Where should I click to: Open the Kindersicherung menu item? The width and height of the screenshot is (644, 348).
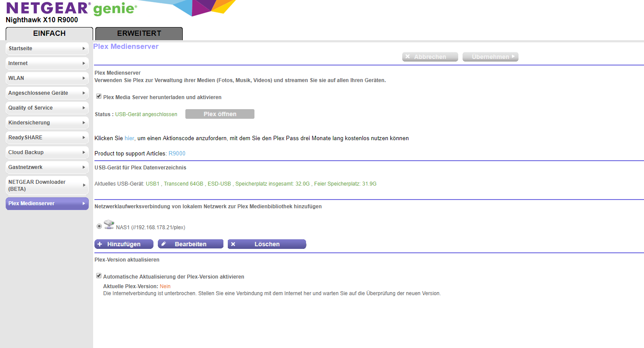47,123
